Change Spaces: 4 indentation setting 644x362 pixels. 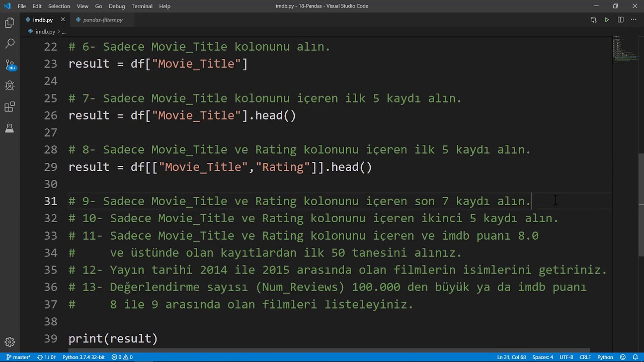click(542, 357)
